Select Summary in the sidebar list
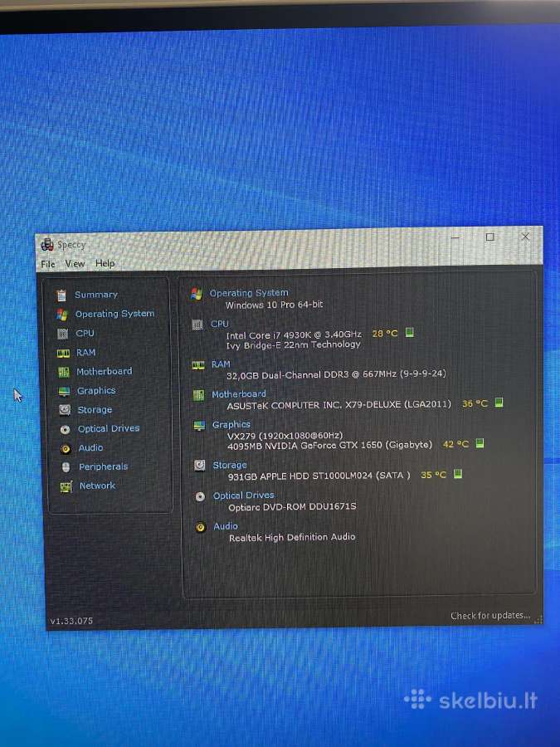This screenshot has height=747, width=560. tap(95, 295)
